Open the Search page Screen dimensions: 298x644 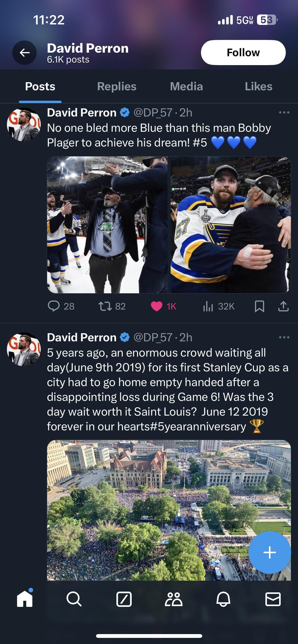click(74, 599)
